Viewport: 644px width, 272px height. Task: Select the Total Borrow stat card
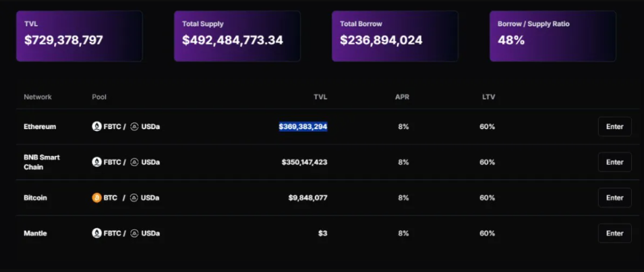[x=394, y=36]
